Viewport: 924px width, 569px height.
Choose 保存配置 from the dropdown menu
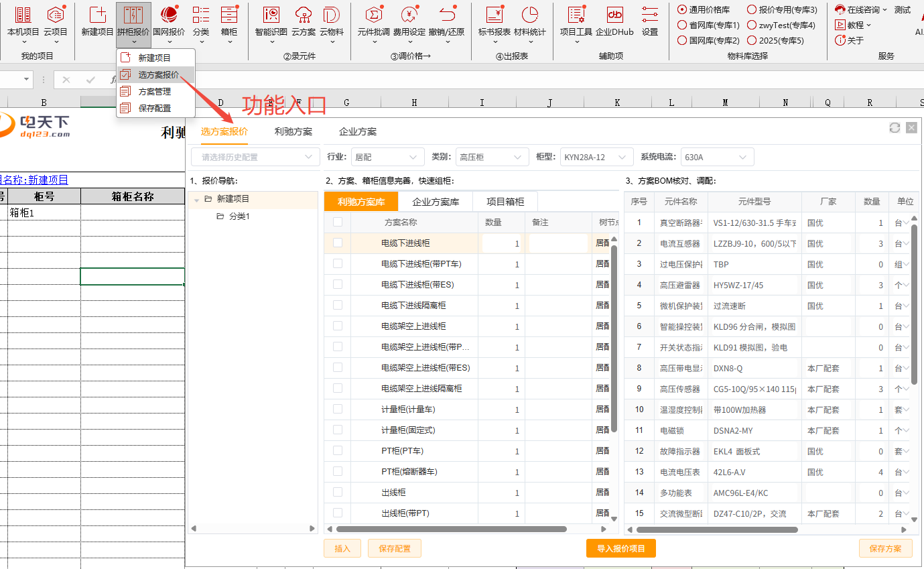[x=155, y=108]
